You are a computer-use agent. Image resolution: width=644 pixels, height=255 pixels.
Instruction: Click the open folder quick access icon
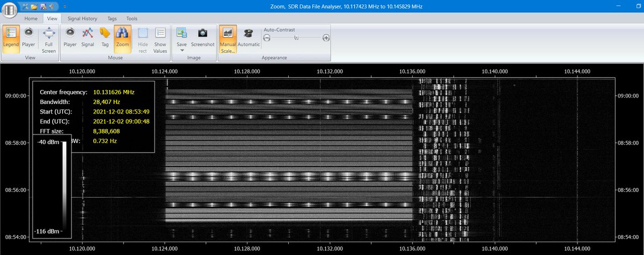[x=34, y=7]
